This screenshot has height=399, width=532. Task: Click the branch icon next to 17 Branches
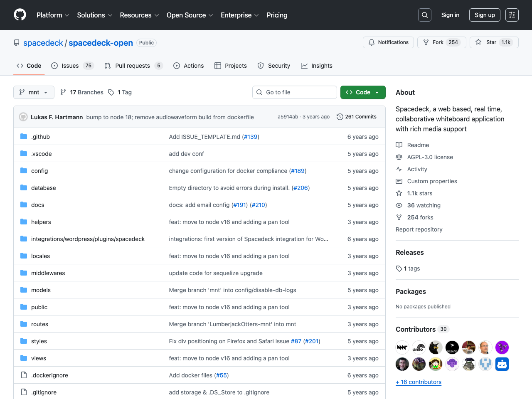[64, 92]
